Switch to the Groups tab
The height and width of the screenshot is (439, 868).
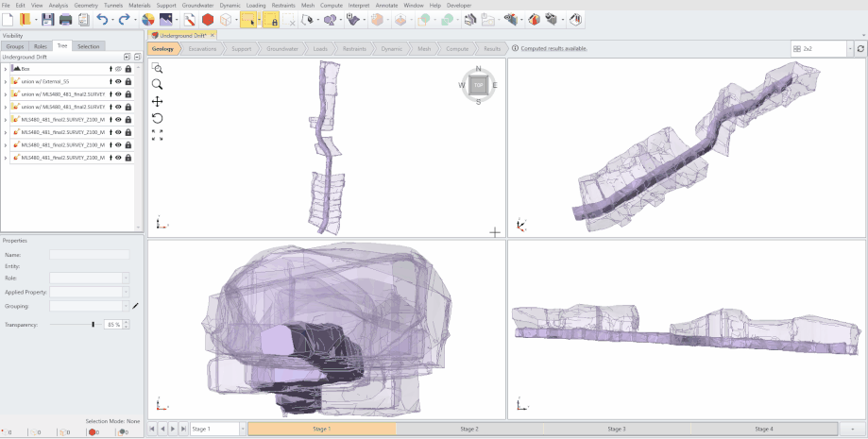pos(15,45)
